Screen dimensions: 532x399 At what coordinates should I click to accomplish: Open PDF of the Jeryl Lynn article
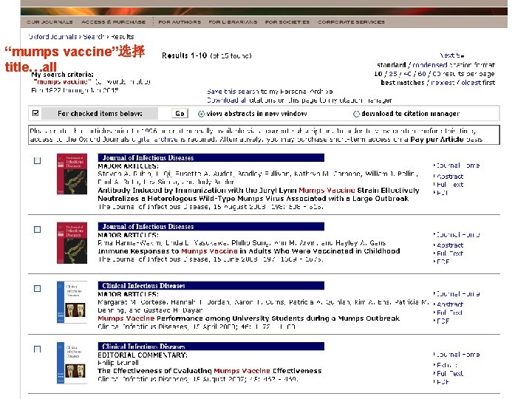(x=442, y=193)
